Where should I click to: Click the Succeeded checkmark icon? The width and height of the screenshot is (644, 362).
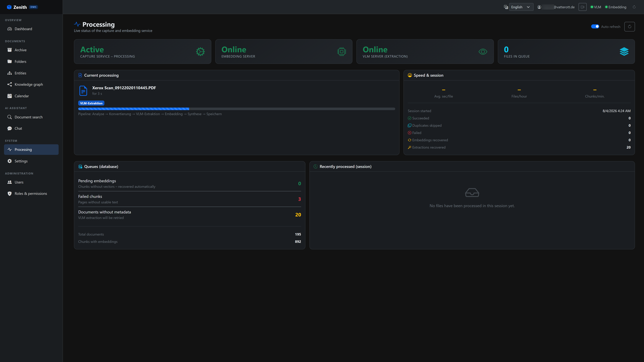coord(410,118)
